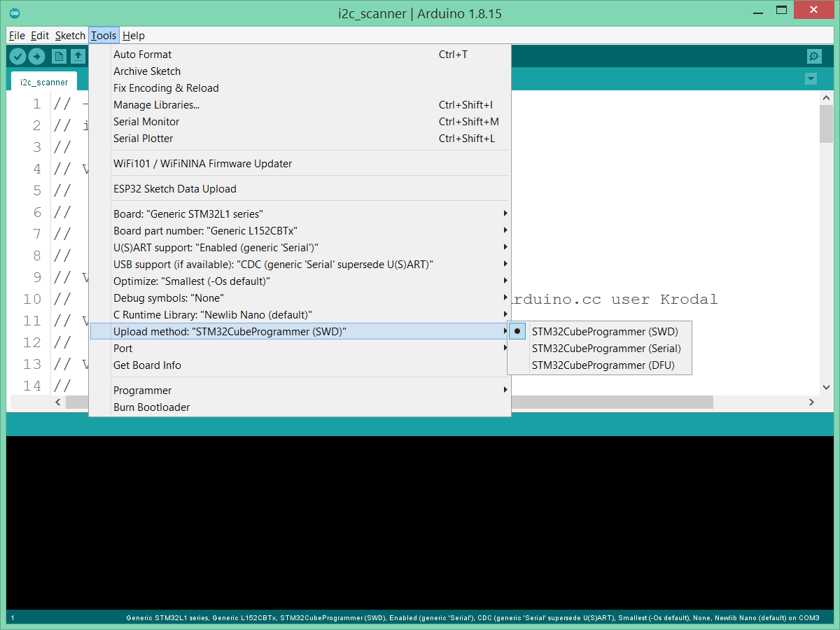Open the Edit menu
Viewport: 840px width, 630px height.
coord(40,36)
